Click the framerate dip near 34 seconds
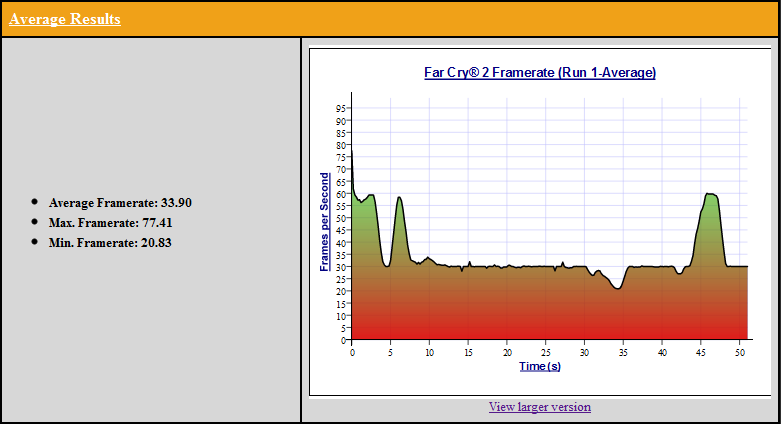 pos(618,288)
